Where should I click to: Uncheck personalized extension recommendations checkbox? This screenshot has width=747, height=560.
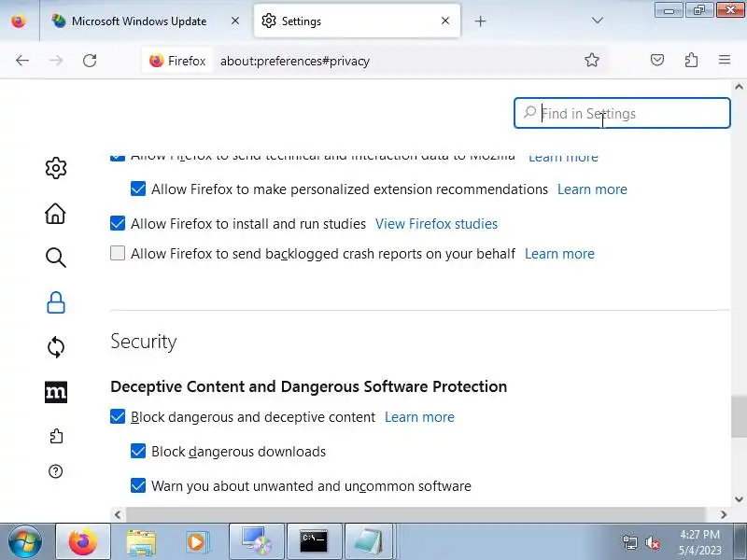(x=138, y=189)
